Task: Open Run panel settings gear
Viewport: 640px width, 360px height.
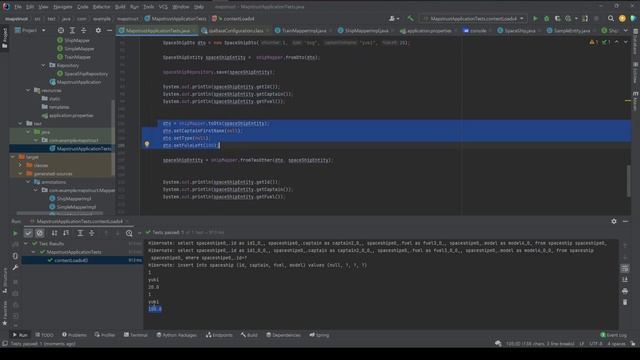Action: click(614, 221)
